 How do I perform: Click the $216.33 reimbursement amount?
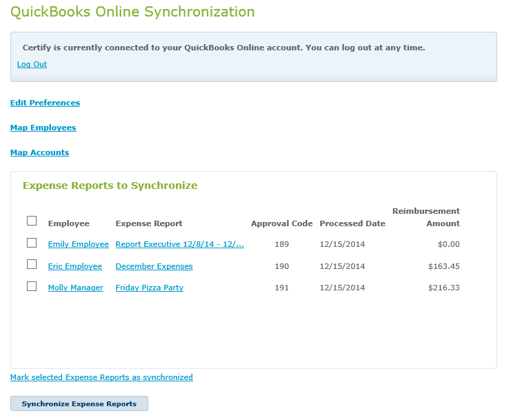(x=443, y=288)
